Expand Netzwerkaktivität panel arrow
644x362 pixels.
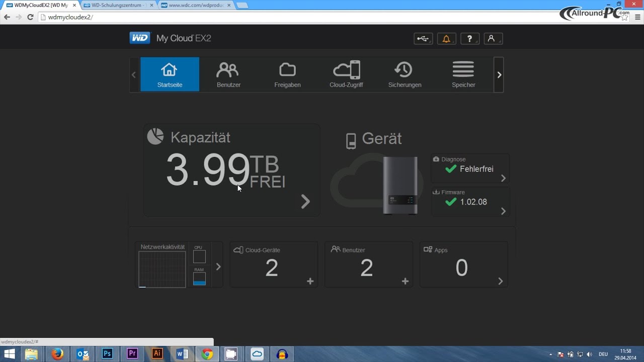pos(218,266)
